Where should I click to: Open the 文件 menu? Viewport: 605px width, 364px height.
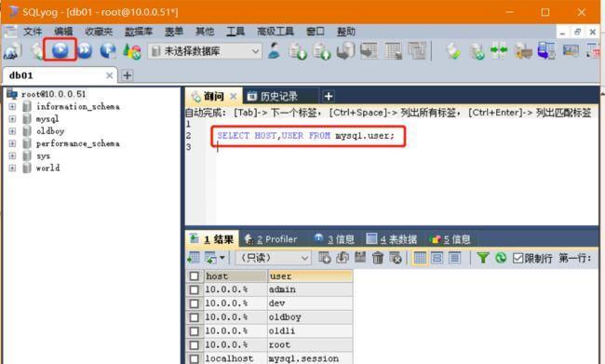[x=33, y=32]
